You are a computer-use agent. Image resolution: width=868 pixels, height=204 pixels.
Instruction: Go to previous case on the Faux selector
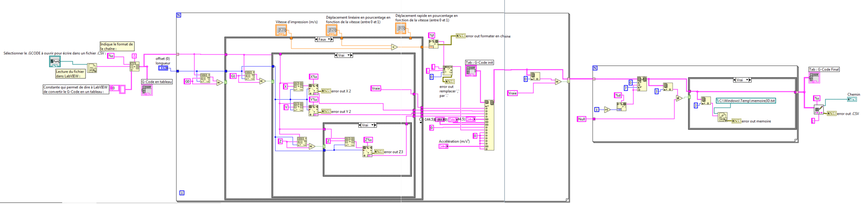coord(317,39)
